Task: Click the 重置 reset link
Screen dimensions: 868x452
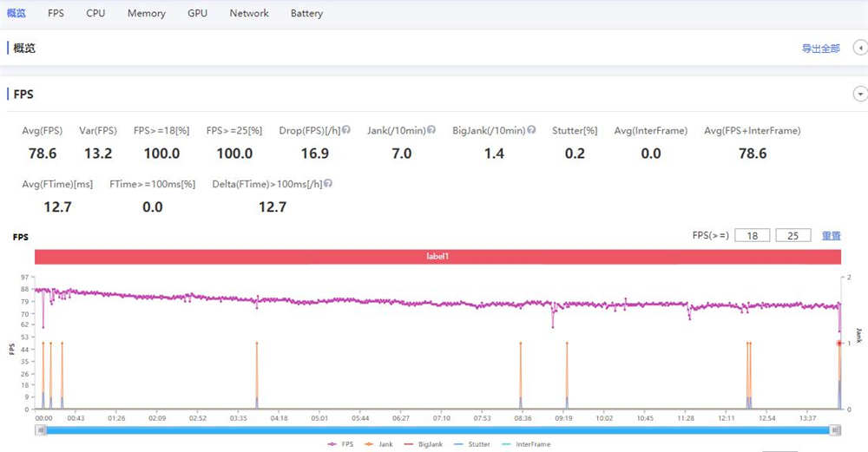Action: (831, 236)
